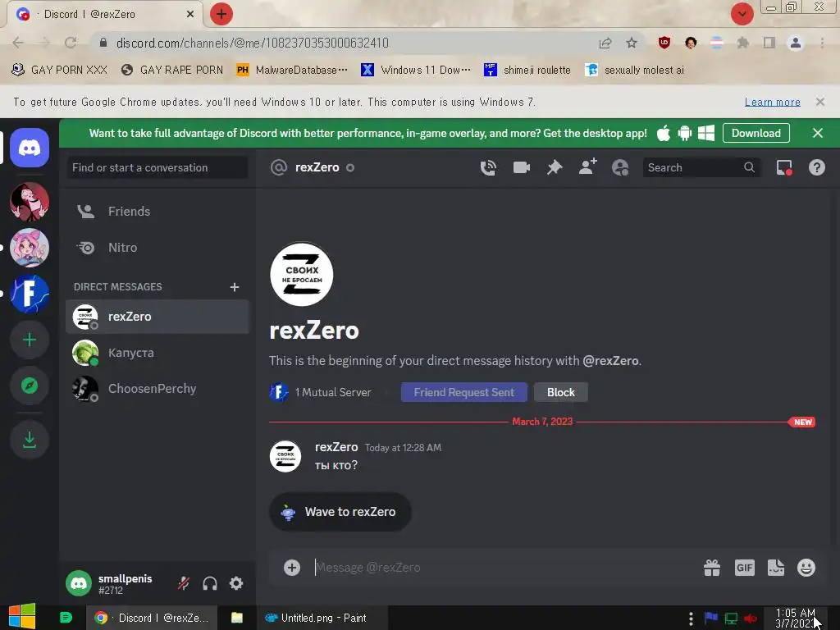Open Discord home direct messages icon

coord(30,148)
